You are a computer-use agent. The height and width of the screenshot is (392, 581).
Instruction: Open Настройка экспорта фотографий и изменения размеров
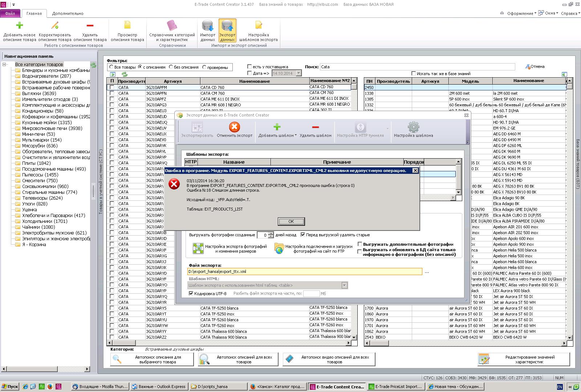230,249
